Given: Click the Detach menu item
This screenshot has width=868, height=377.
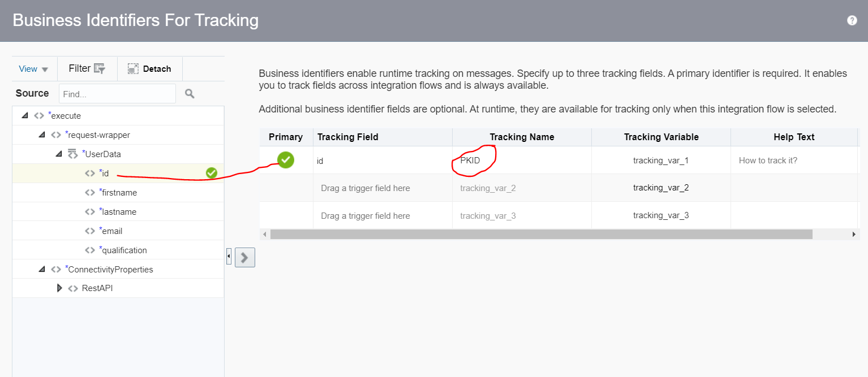Looking at the screenshot, I should [x=156, y=68].
